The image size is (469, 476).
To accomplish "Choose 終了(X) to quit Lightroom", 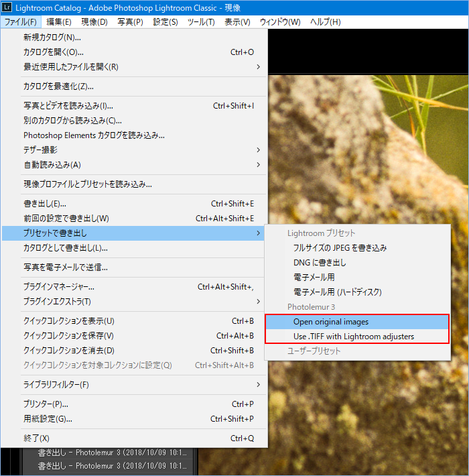I will [x=134, y=438].
